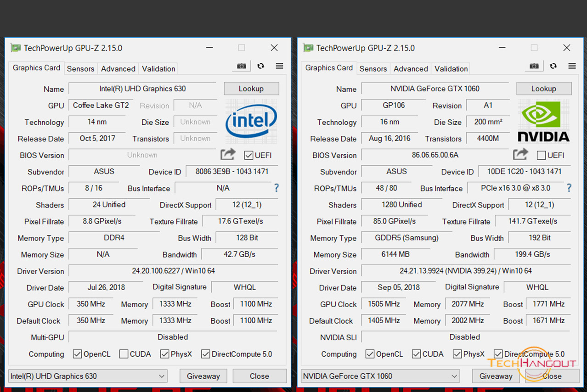Toggle PhysX checkbox in Intel window

[x=164, y=354]
